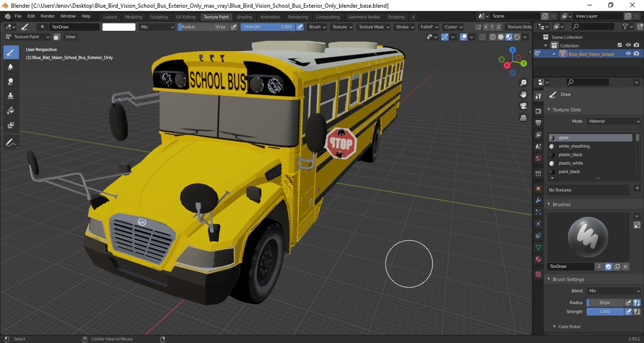Viewport: 644px width, 343px height.
Task: Open the Physics properties tab
Action: point(538,224)
